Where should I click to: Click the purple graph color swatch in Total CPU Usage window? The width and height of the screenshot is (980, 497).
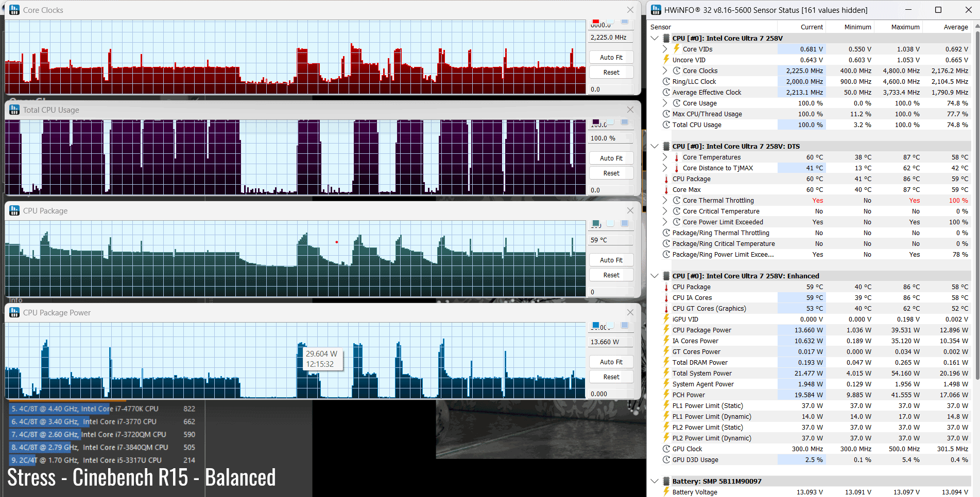(596, 122)
